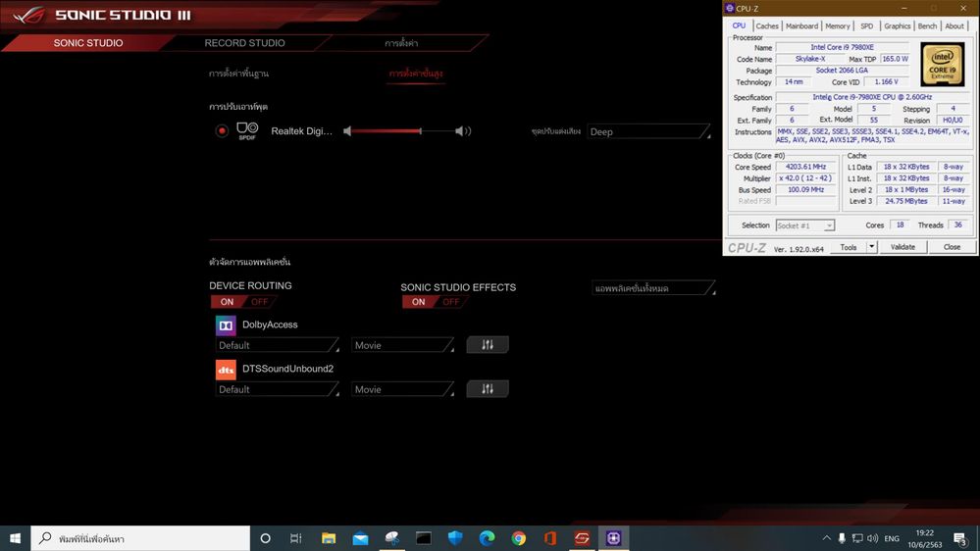Select the Realtek Digital output radio button
The height and width of the screenshot is (551, 980).
coord(222,131)
